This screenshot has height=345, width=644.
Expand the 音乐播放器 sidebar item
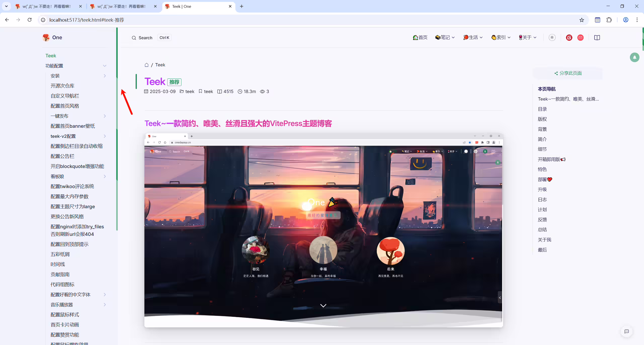(x=105, y=305)
